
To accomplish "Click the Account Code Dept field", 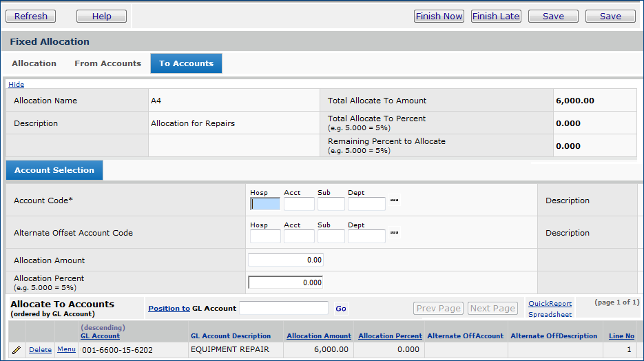I will (x=366, y=204).
